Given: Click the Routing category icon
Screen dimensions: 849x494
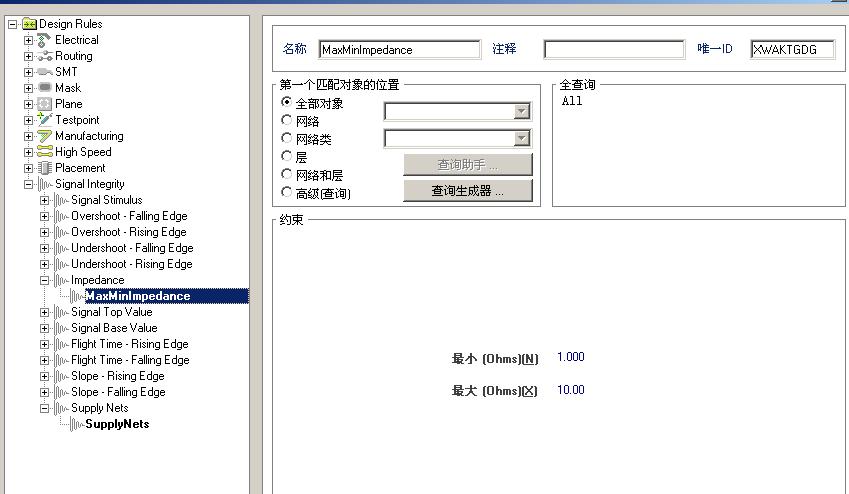Looking at the screenshot, I should (x=44, y=56).
